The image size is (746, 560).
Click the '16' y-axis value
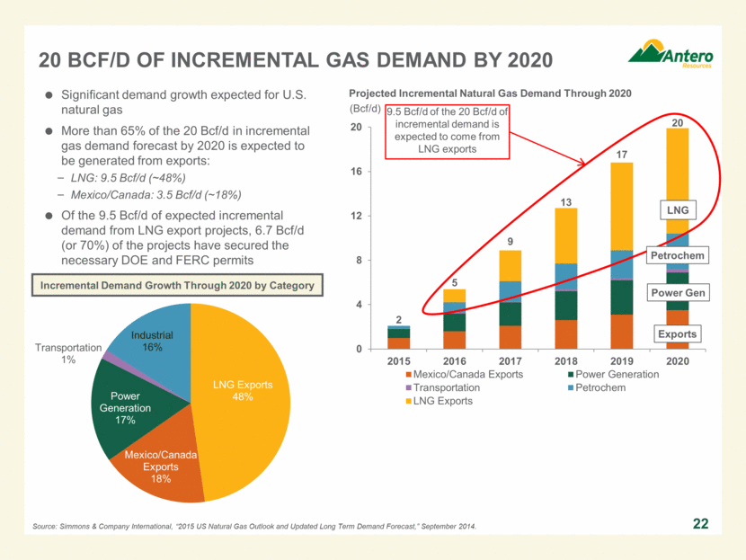356,172
